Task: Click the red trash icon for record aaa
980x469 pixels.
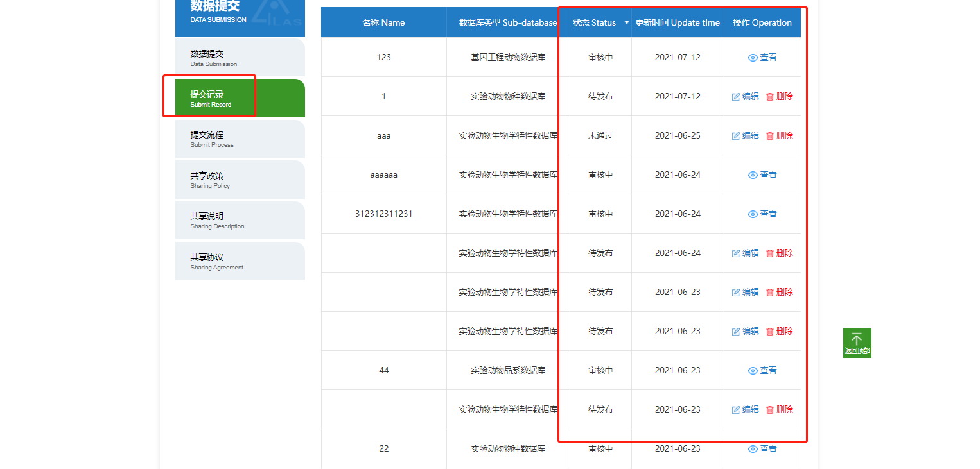Action: [x=770, y=136]
